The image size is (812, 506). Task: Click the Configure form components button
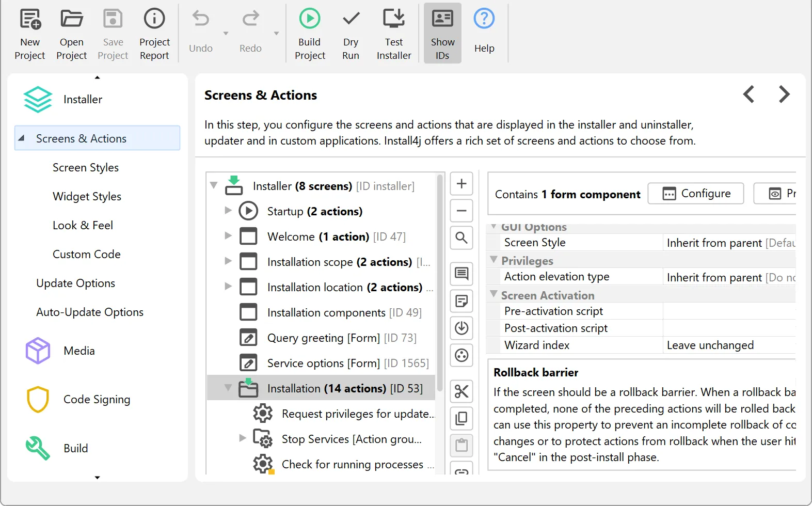click(696, 193)
